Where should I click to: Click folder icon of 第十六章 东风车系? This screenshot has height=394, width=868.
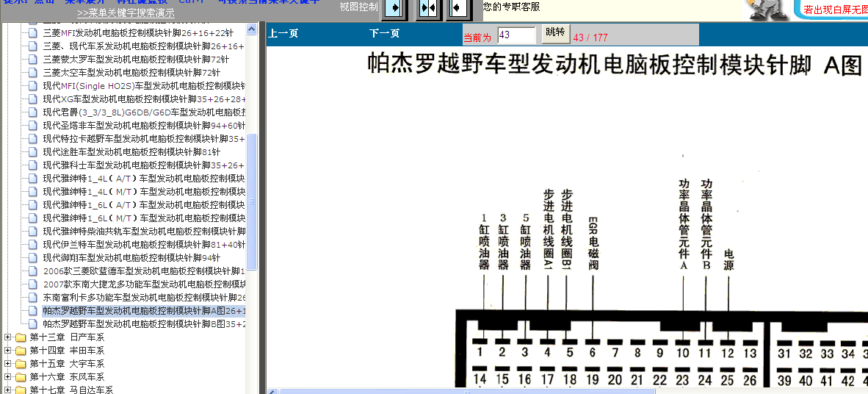coord(21,377)
